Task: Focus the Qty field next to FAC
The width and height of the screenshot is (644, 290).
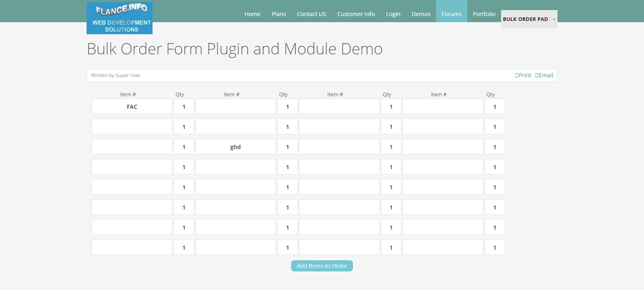Action: click(x=184, y=107)
